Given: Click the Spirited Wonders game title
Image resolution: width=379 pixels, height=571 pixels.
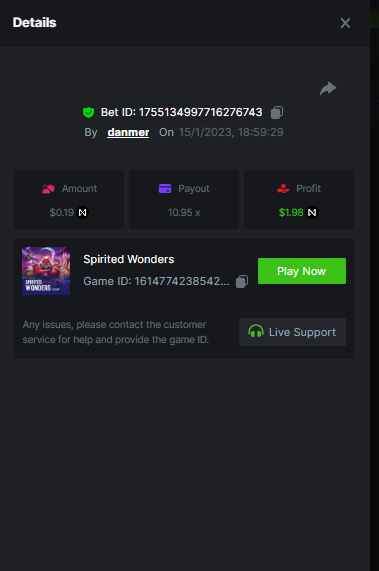Looking at the screenshot, I should point(129,259).
